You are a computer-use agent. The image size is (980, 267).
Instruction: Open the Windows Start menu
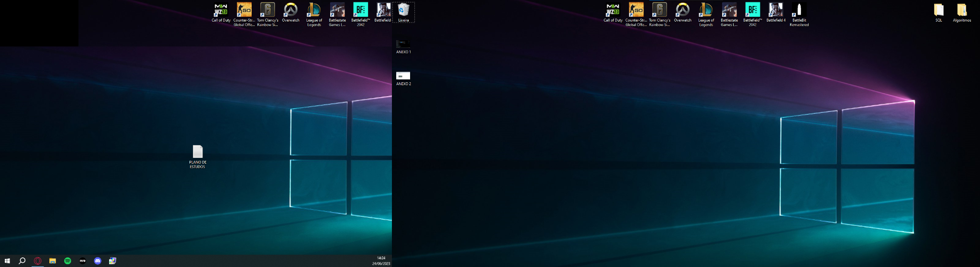pos(7,261)
